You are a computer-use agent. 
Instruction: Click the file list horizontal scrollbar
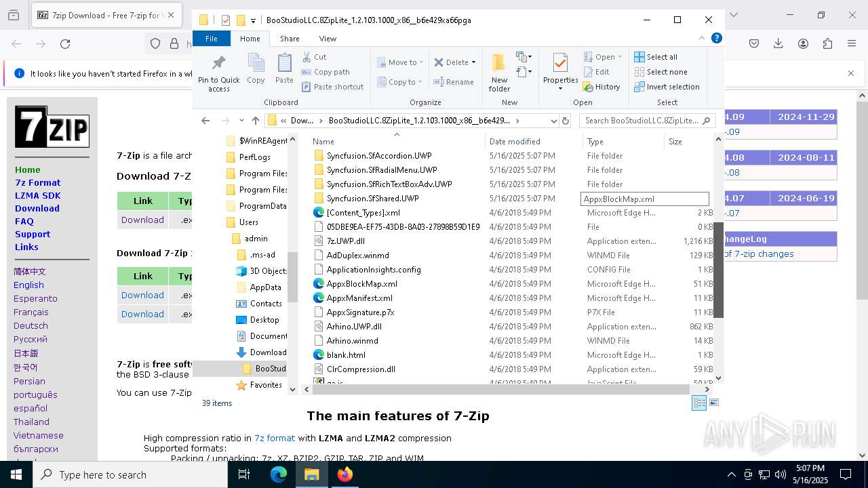coord(500,389)
